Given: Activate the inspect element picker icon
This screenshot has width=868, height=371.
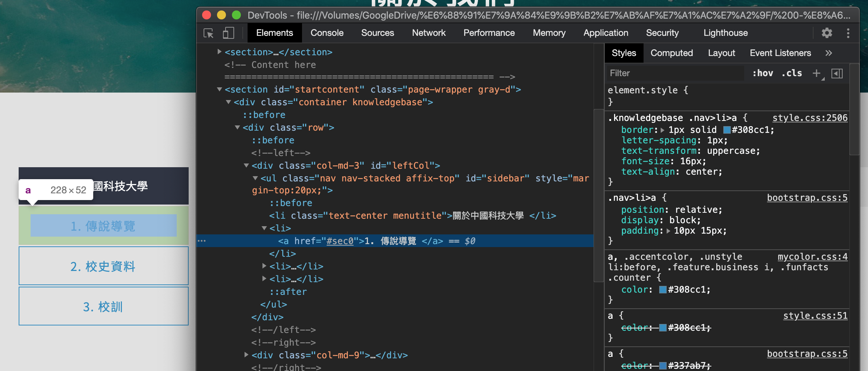Looking at the screenshot, I should pyautogui.click(x=208, y=33).
